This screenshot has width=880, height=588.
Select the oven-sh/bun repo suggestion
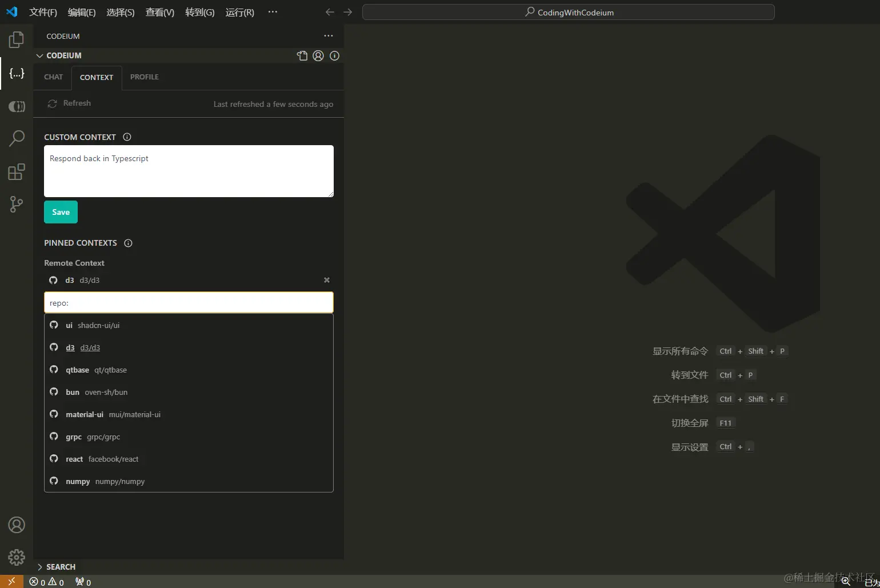pyautogui.click(x=189, y=392)
